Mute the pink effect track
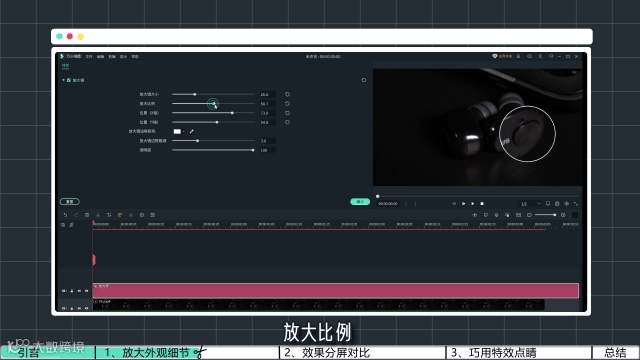This screenshot has width=640, height=360. [79, 291]
